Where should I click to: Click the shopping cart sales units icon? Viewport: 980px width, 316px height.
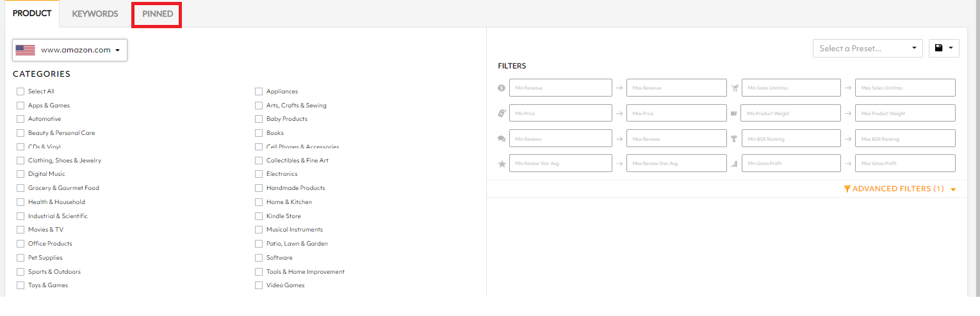click(x=734, y=88)
